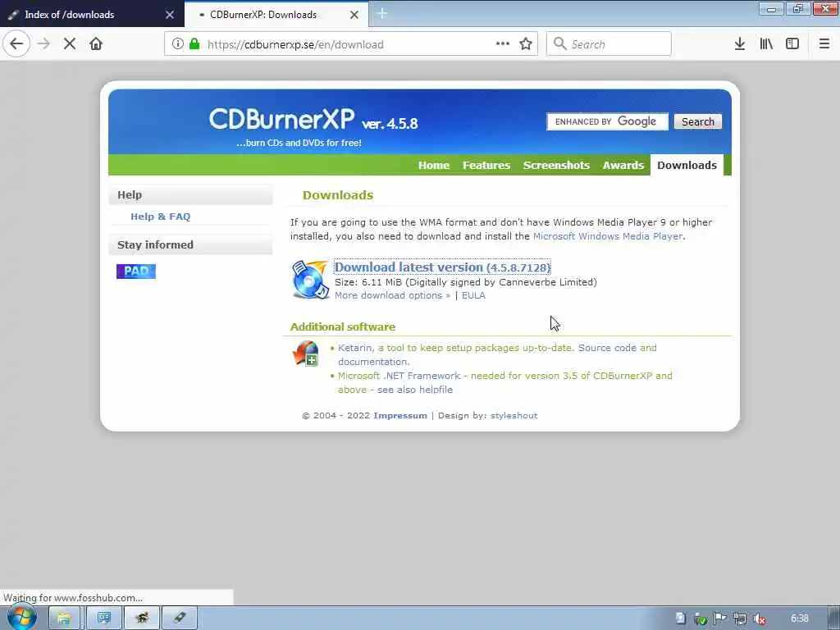This screenshot has width=840, height=630.
Task: Open the Help & FAQ sidebar link
Action: click(160, 217)
